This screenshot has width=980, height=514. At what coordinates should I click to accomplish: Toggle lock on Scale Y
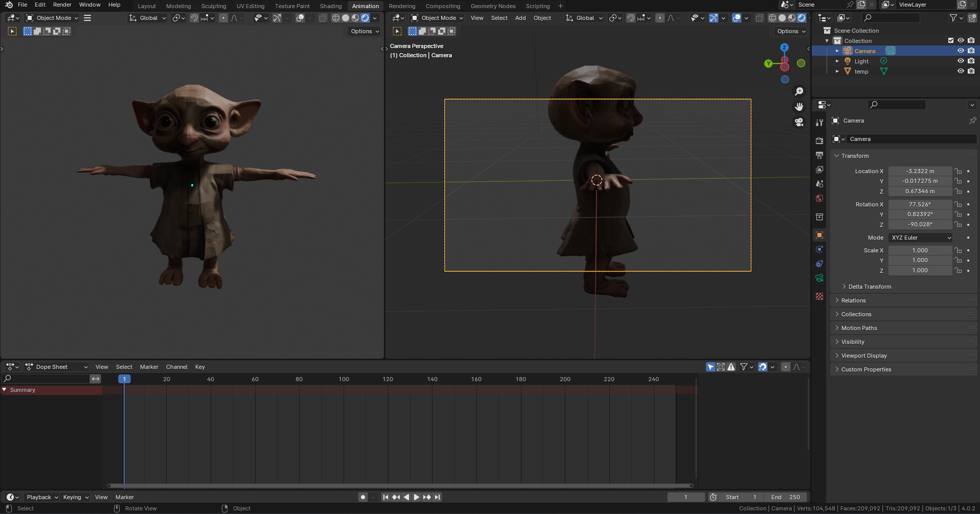pyautogui.click(x=959, y=260)
